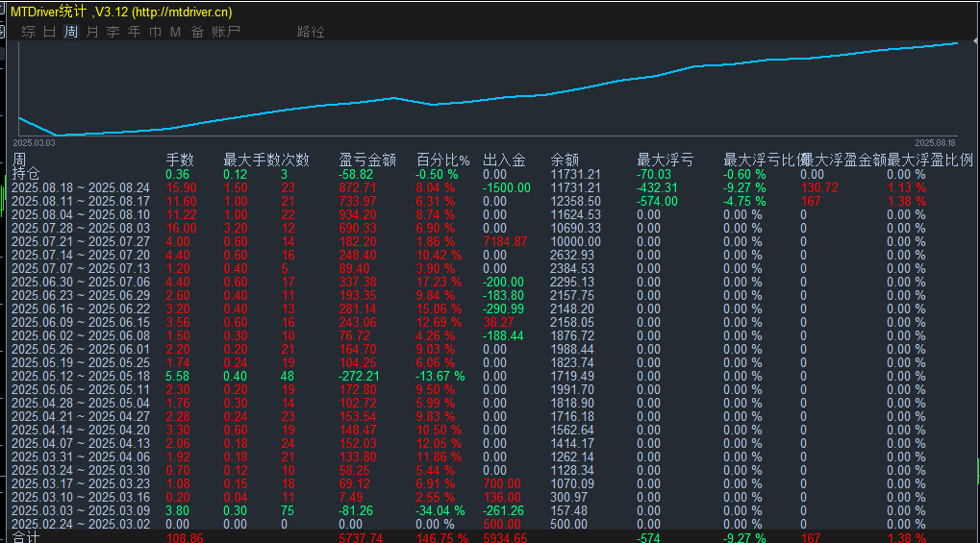Click the 余额 column header
The height and width of the screenshot is (543, 980).
564,160
